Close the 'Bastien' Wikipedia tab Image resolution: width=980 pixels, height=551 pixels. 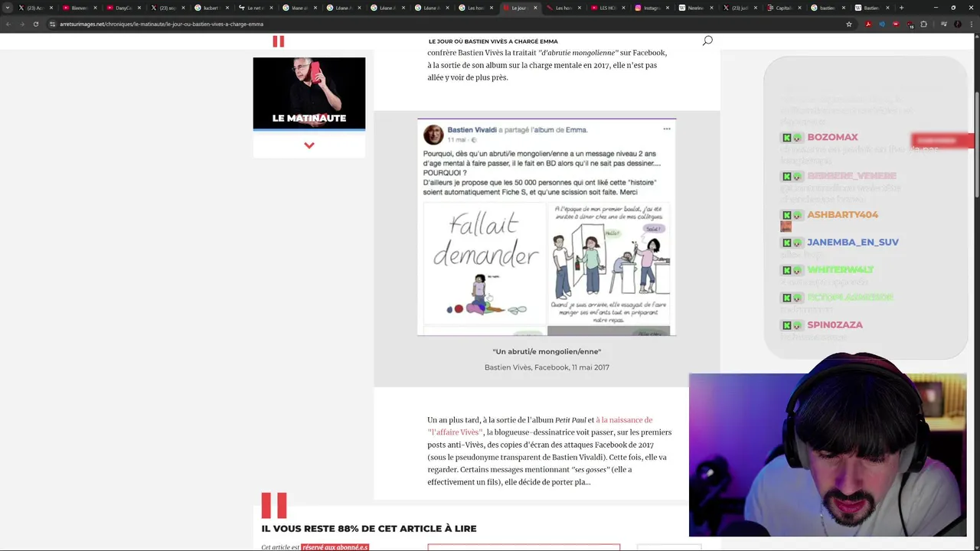coord(888,8)
